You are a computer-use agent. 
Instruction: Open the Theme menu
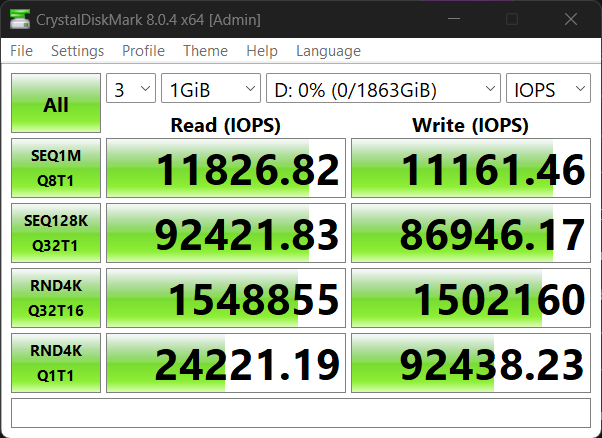(x=205, y=51)
